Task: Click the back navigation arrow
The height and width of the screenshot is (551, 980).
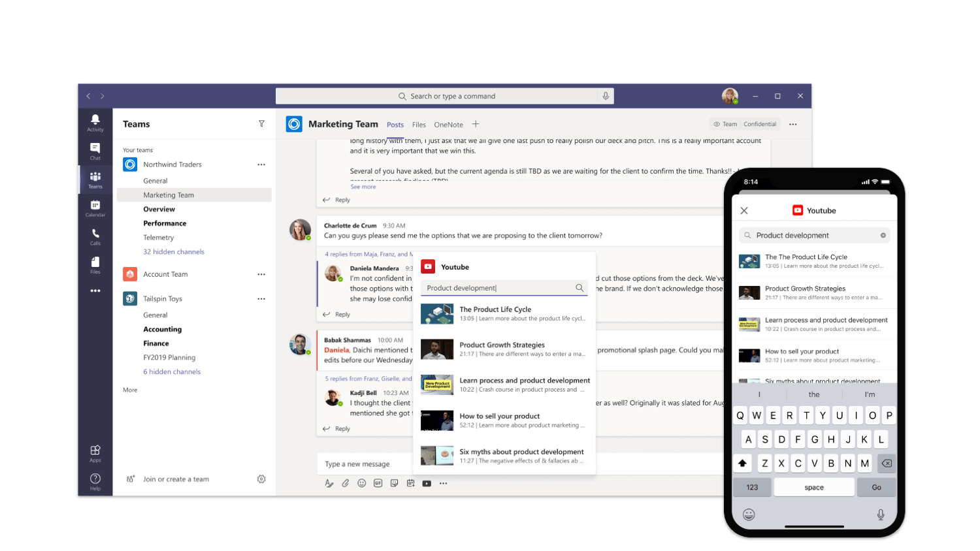Action: (88, 96)
